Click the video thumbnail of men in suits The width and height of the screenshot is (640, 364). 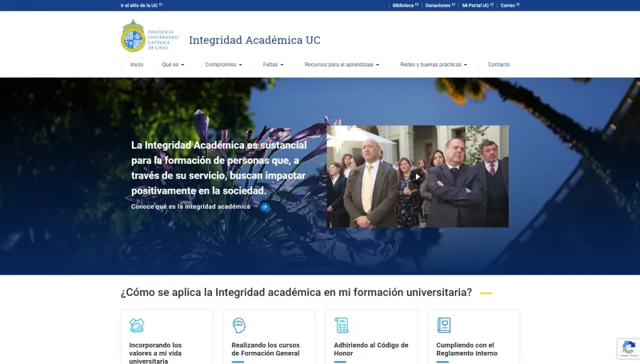pos(417,176)
